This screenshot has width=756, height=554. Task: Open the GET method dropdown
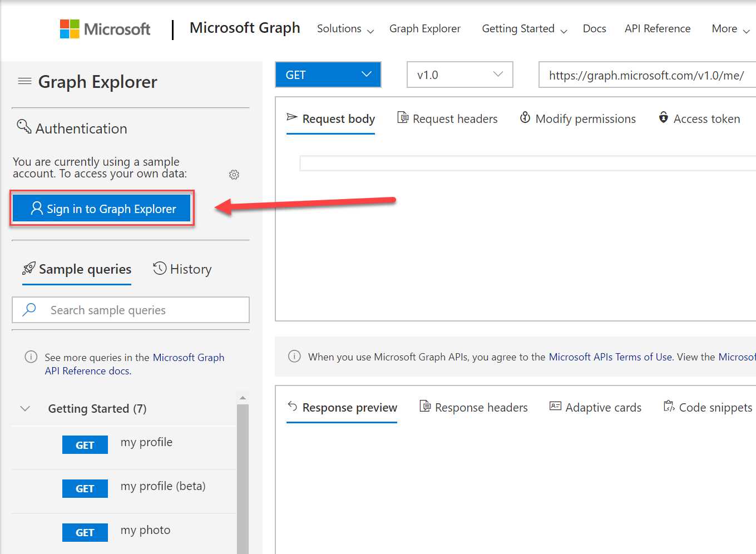(x=328, y=75)
